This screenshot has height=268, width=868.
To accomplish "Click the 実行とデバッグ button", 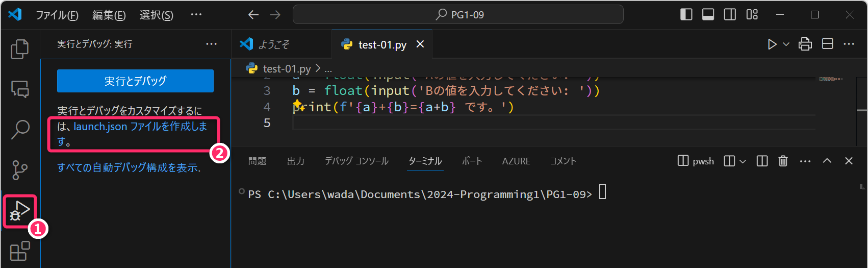I will coord(135,81).
